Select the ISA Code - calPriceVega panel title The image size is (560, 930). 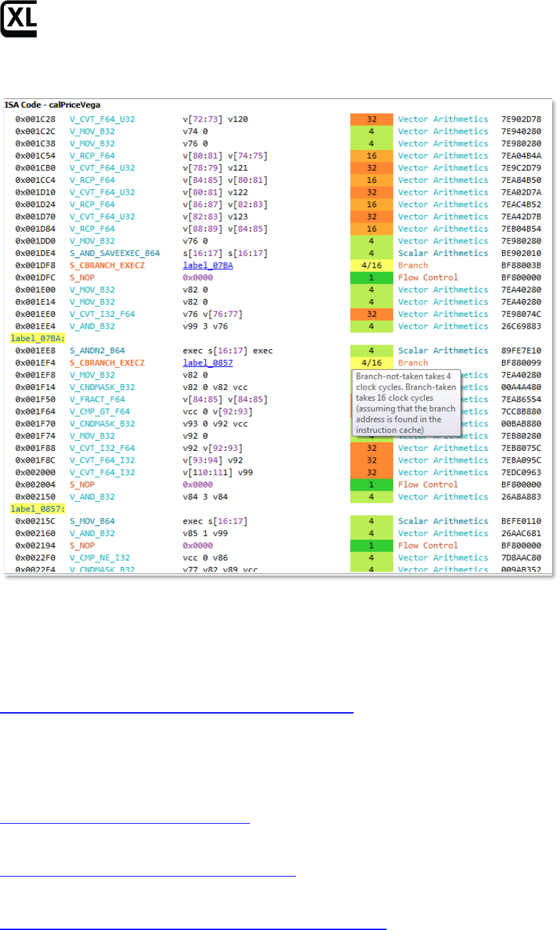52,104
